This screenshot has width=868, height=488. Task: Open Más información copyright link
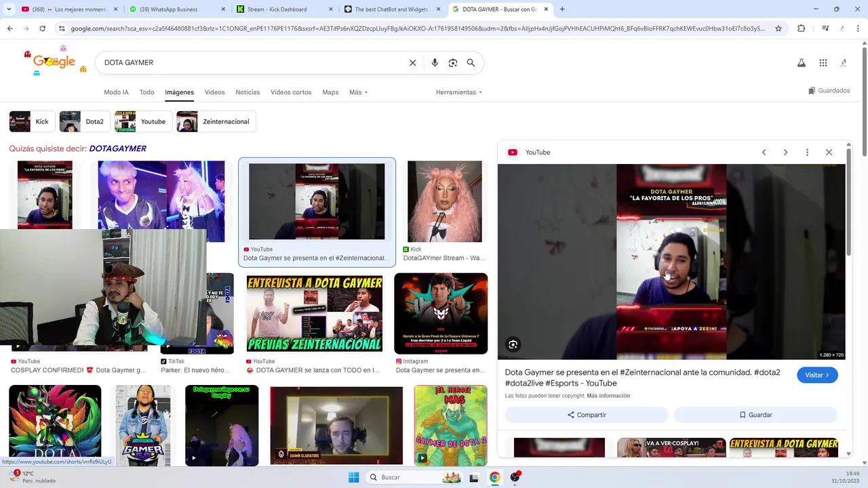(608, 396)
